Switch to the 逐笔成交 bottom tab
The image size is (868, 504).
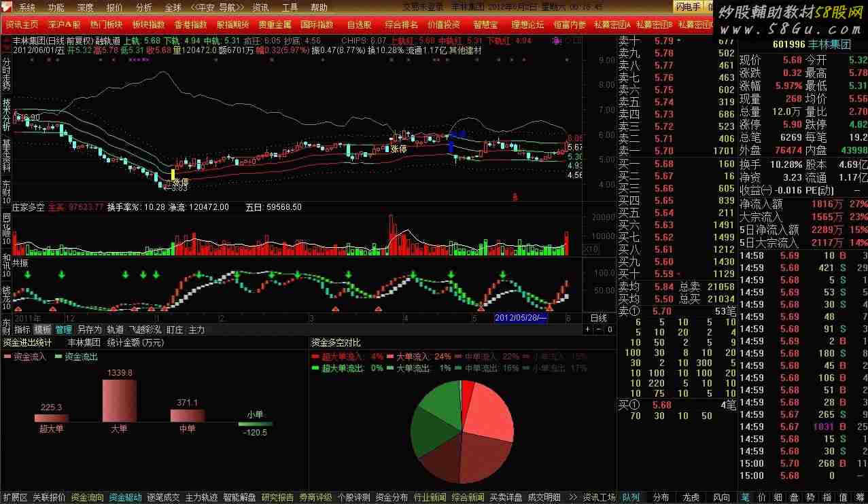tap(164, 497)
